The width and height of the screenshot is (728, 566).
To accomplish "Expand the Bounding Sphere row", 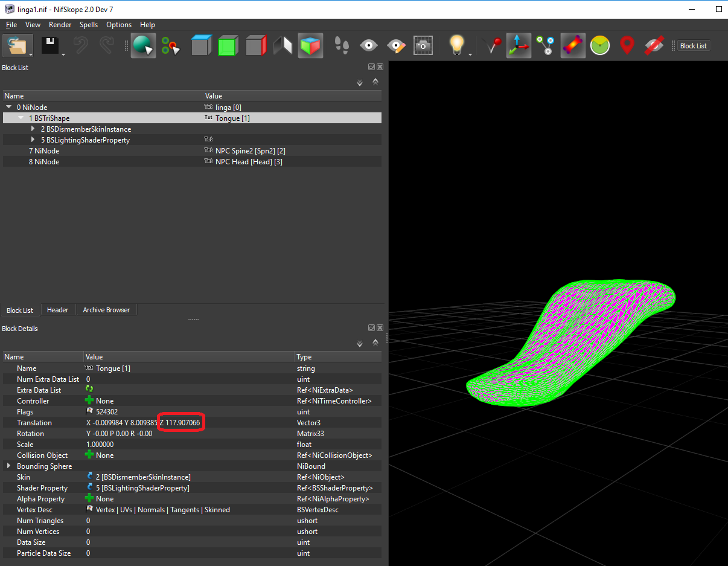I will (x=8, y=466).
